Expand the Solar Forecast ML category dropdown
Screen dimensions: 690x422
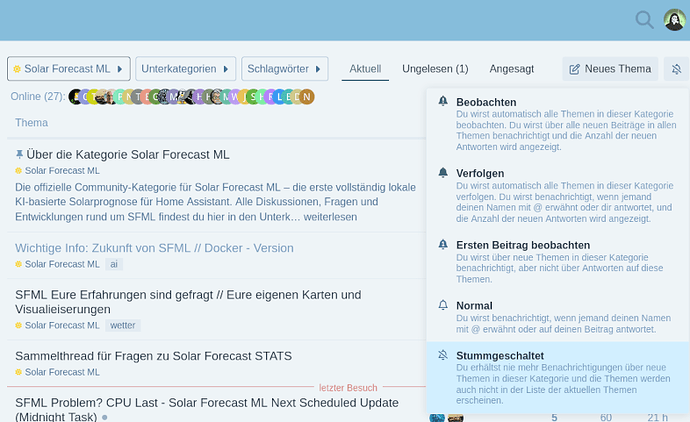tap(69, 69)
